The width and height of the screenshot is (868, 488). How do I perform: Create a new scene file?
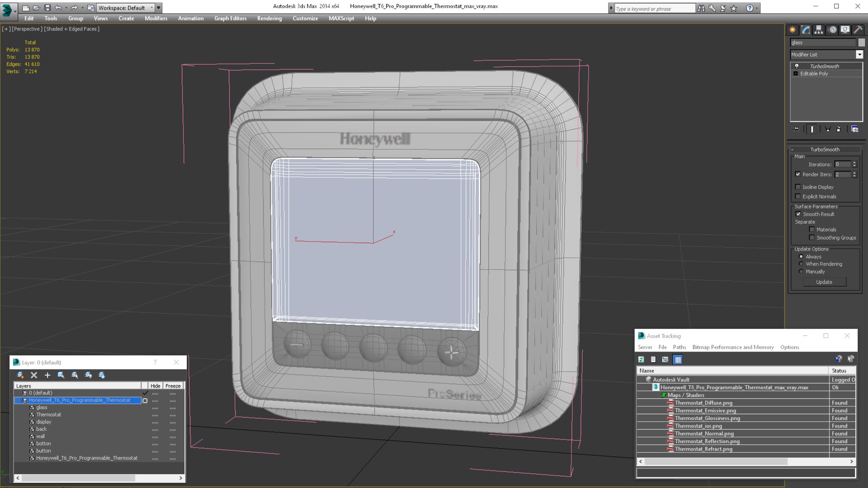26,8
